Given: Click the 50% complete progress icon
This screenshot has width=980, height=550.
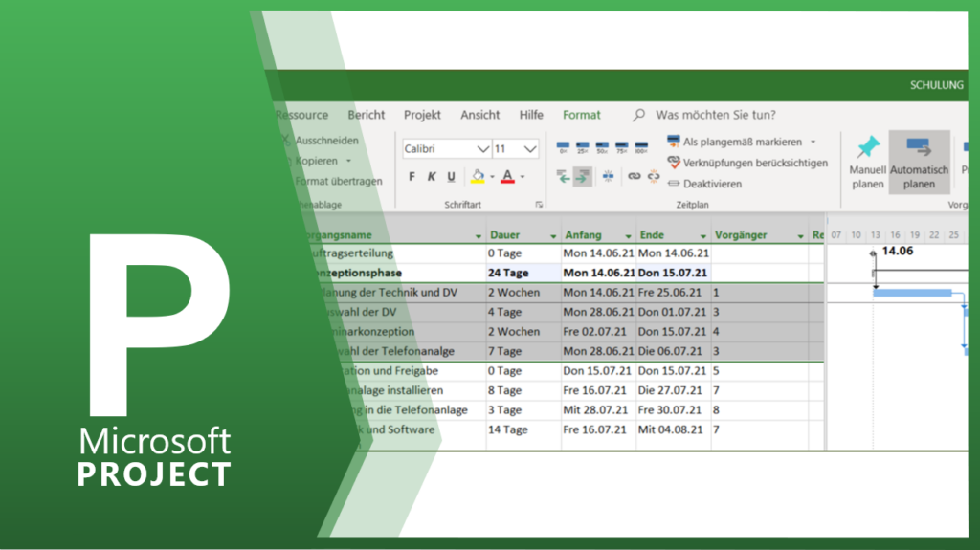Looking at the screenshot, I should 602,148.
